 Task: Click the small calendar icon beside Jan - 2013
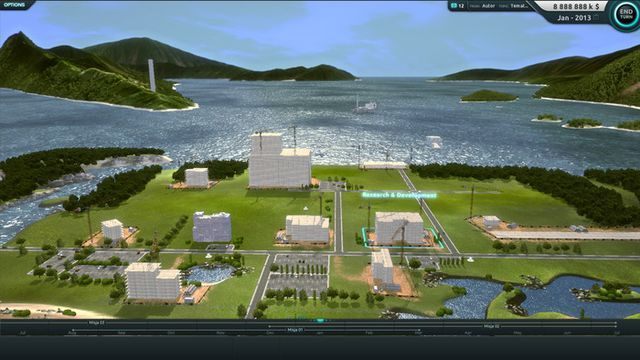(596, 18)
